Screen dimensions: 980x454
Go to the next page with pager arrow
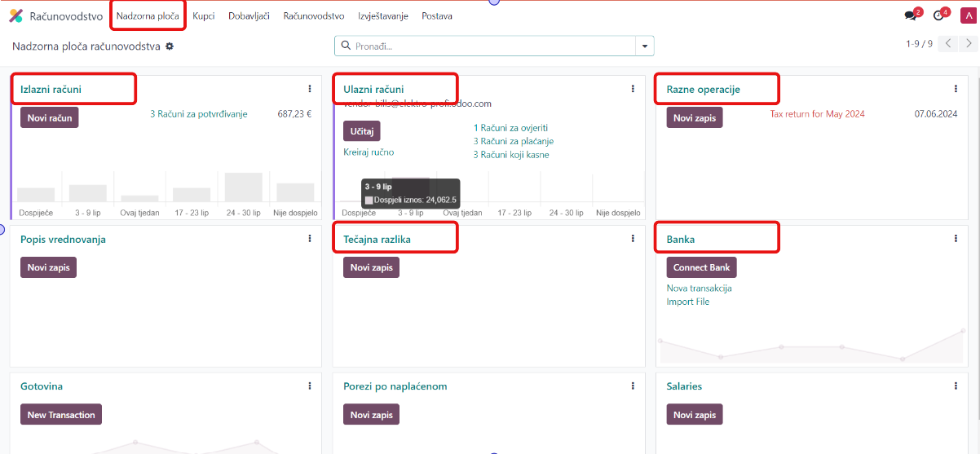967,44
